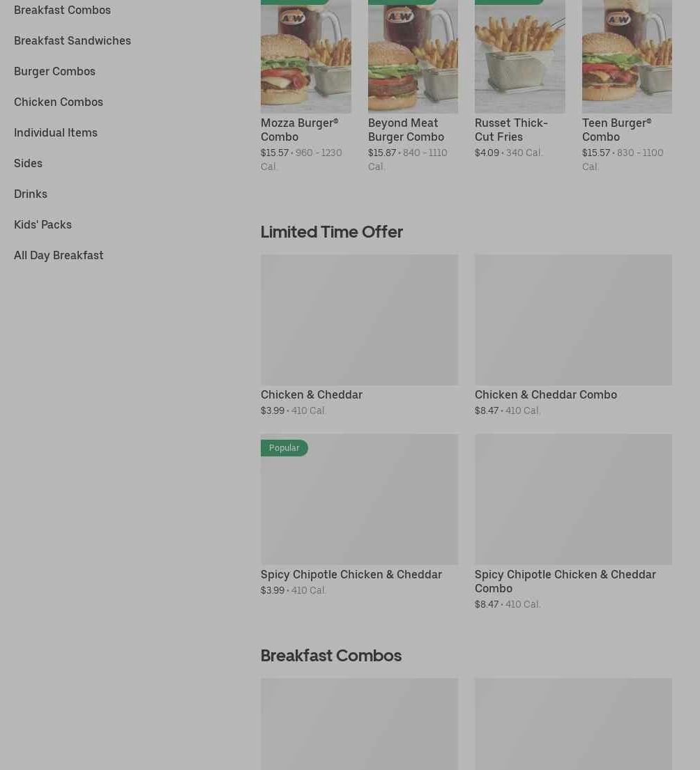The height and width of the screenshot is (770, 700).
Task: Select the Kids' Packs category
Action: [x=43, y=224]
